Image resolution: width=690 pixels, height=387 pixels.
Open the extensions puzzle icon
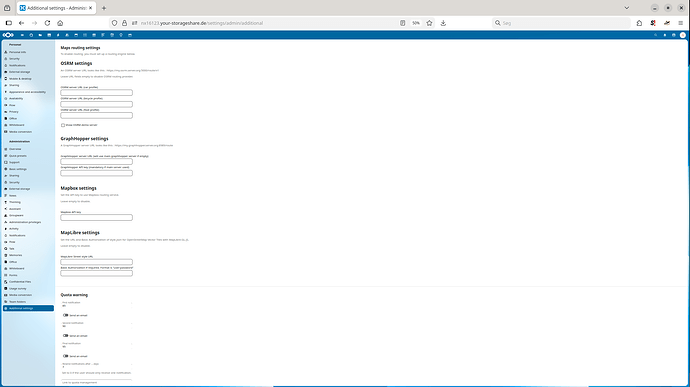pos(639,23)
